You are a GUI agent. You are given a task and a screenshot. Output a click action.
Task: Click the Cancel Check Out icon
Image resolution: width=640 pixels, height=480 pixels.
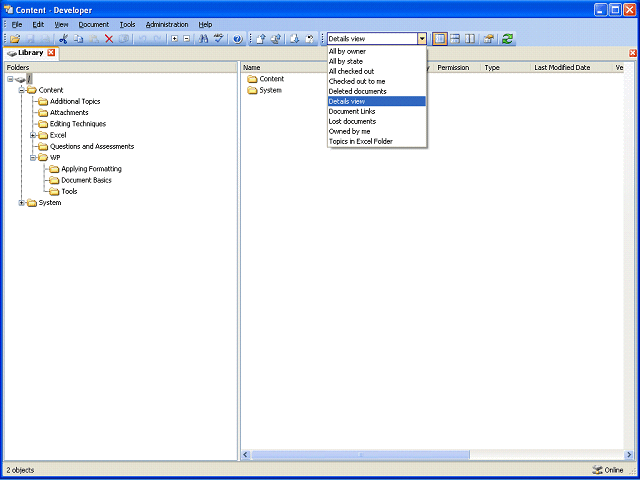[309, 39]
